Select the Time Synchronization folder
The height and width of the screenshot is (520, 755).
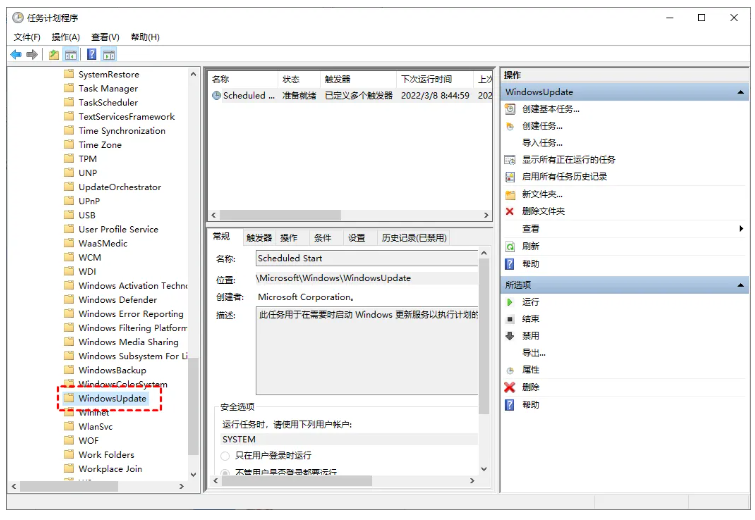122,130
